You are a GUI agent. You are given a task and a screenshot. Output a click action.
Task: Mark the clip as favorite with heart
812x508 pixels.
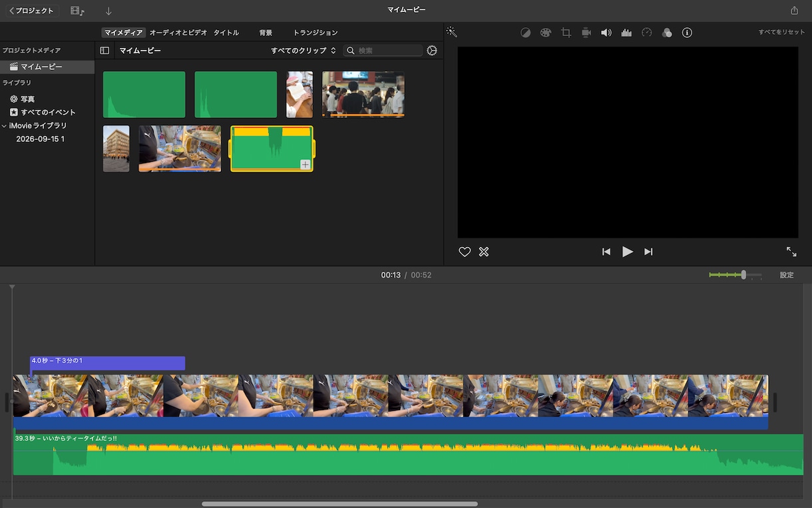465,252
